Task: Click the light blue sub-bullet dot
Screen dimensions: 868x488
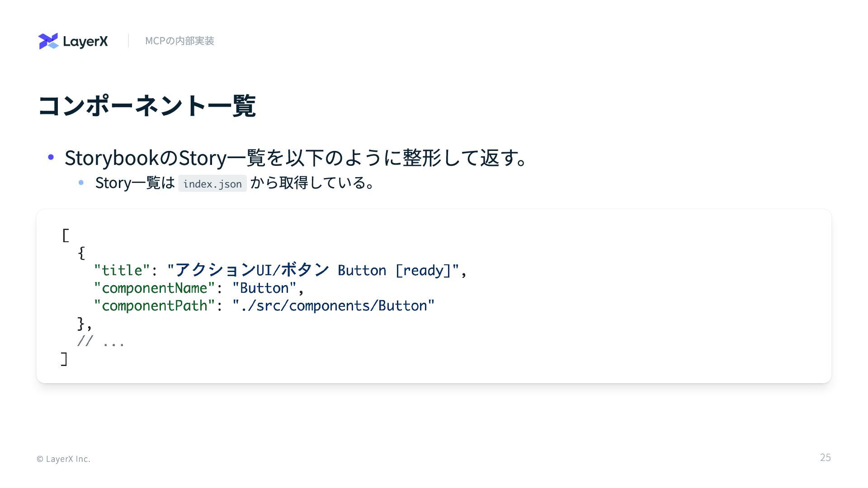Action: tap(81, 183)
